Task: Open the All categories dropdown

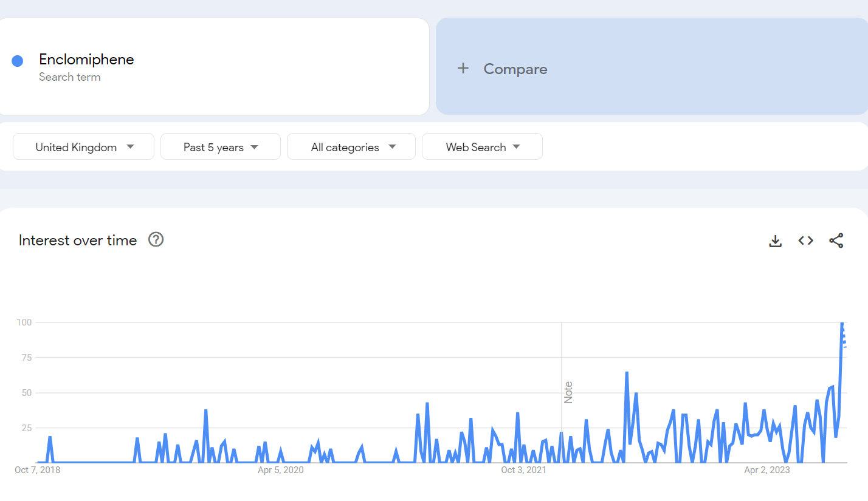Action: click(351, 146)
